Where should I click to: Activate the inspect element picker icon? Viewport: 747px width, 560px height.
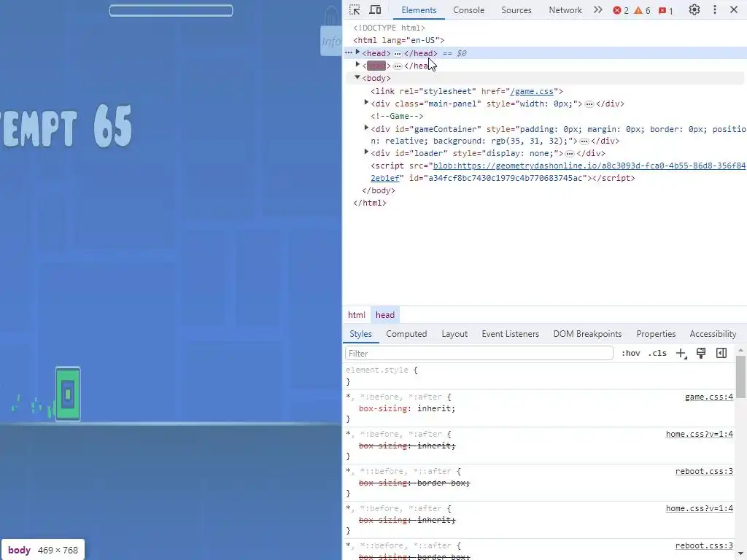click(355, 9)
